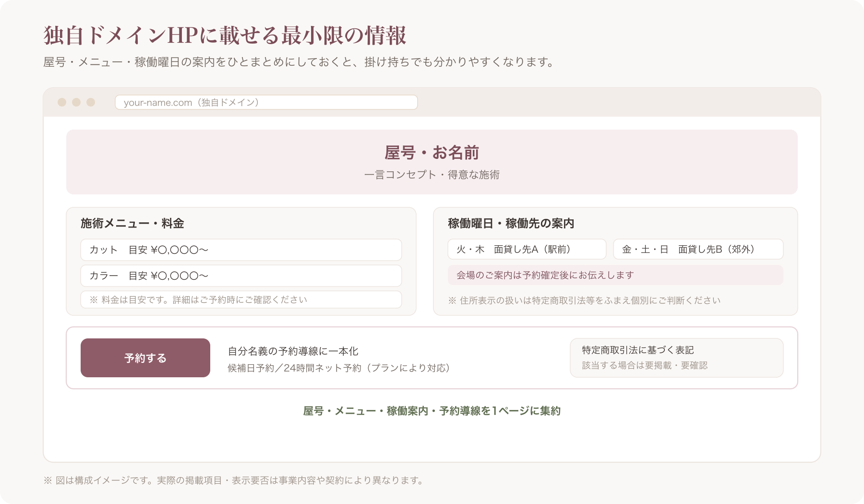Select the 火・木 面貸し先A schedule box
Screen dimensions: 864x504
[x=527, y=249]
